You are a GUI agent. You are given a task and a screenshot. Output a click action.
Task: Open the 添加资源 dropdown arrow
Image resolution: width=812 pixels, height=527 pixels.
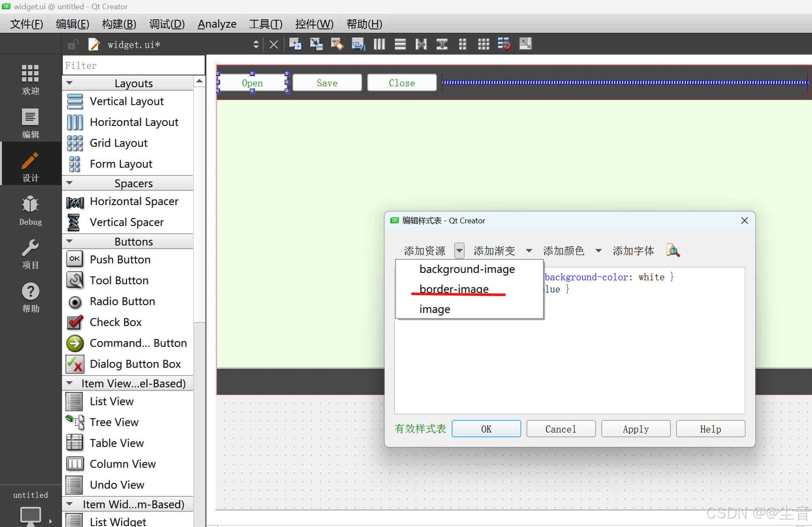pos(459,251)
